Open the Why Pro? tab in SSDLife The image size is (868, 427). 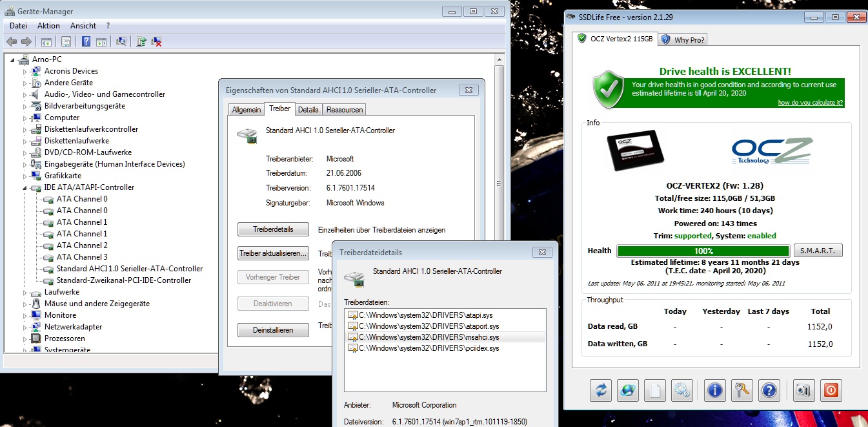[683, 39]
